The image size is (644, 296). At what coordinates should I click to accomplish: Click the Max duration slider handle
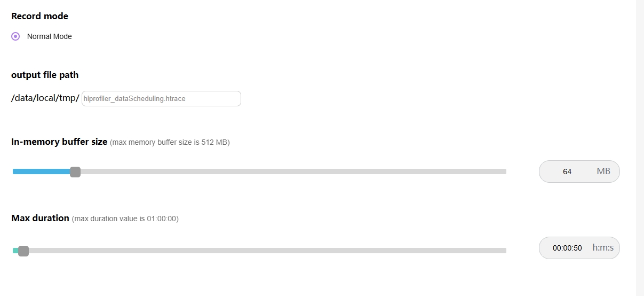(x=23, y=251)
